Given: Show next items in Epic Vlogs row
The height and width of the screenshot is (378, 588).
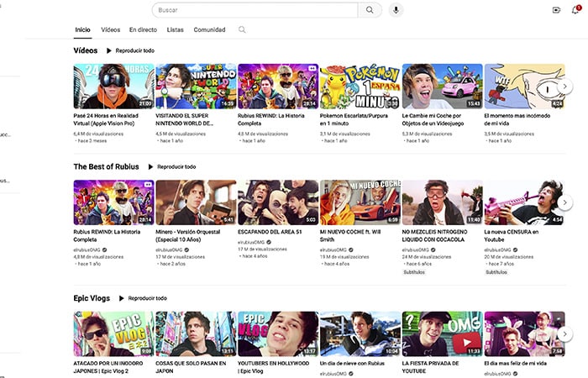Looking at the screenshot, I should point(564,334).
